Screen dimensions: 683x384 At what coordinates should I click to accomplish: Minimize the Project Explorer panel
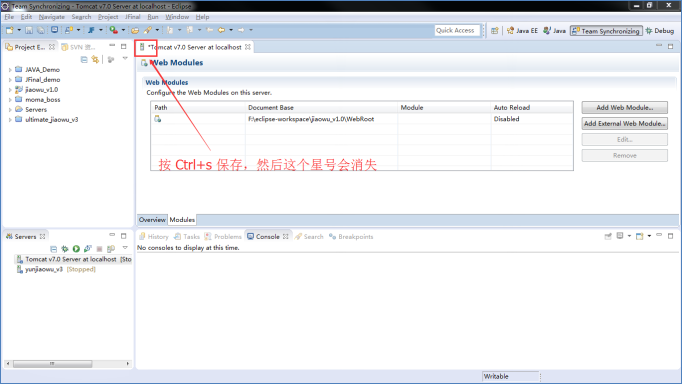tap(112, 46)
